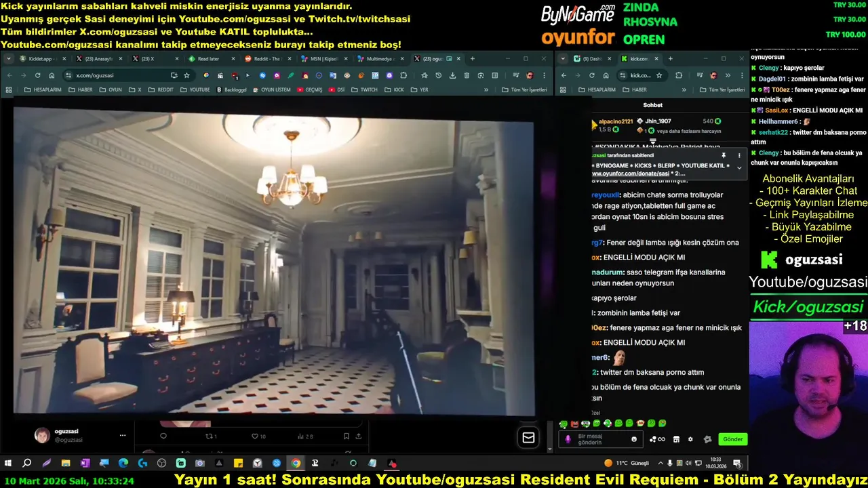This screenshot has height=488, width=868.
Task: Open Windows taskbar search
Action: [x=27, y=463]
